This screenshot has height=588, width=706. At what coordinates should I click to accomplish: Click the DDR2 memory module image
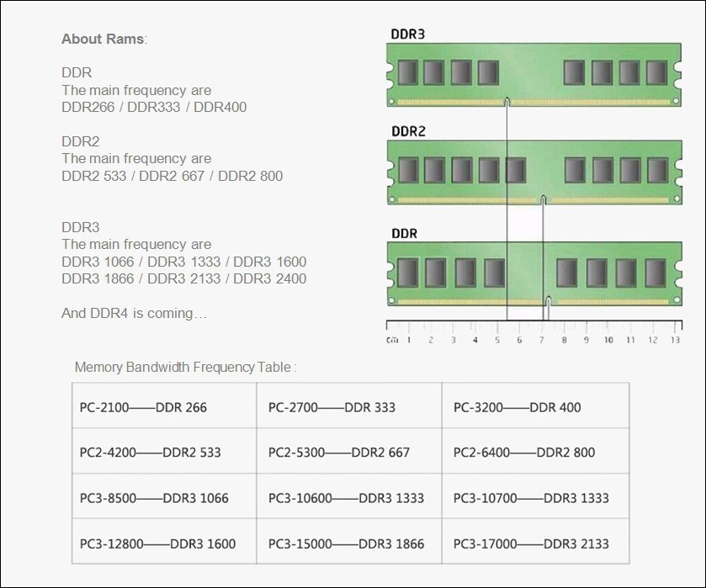pyautogui.click(x=534, y=172)
